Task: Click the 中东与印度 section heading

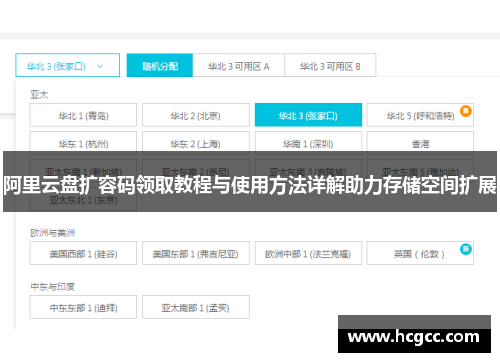Action: 52,287
